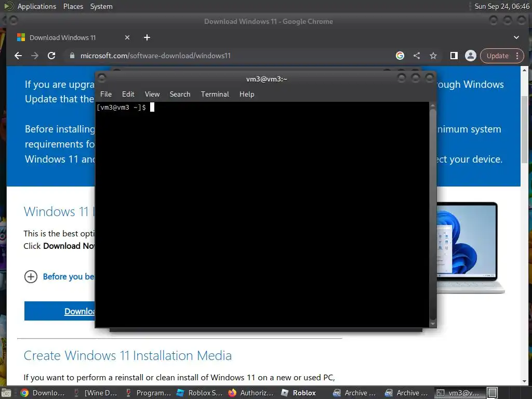Click Create Windows 11 Installation Media heading
532x399 pixels.
pos(128,355)
